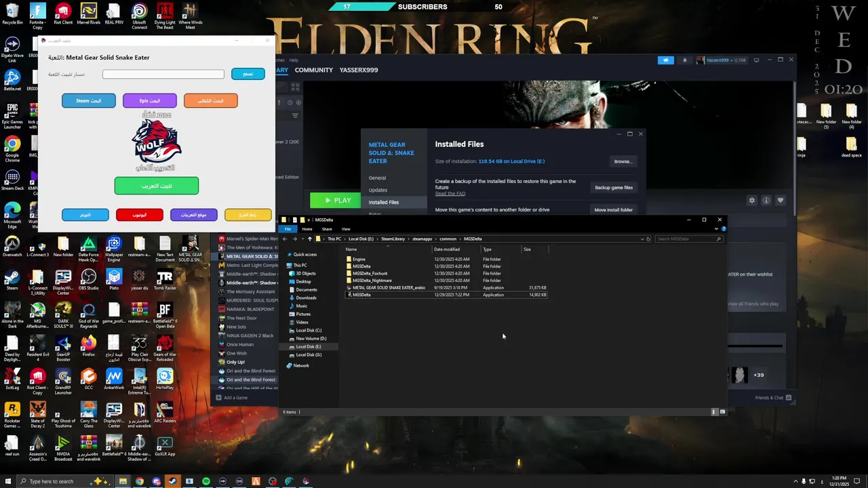This screenshot has width=868, height=488.
Task: Open HoYoPlay desktop shortcut
Action: click(x=165, y=379)
